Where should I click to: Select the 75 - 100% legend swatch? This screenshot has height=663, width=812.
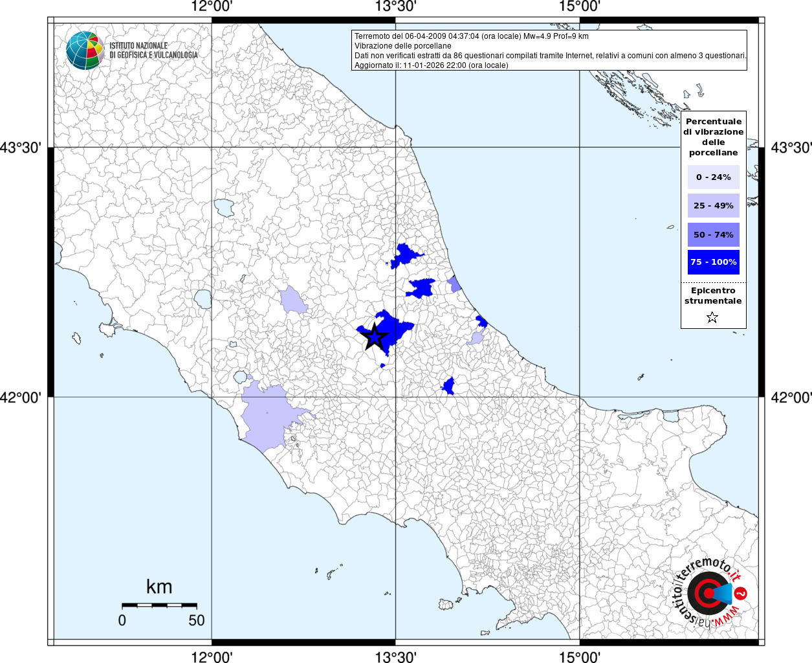tap(713, 262)
